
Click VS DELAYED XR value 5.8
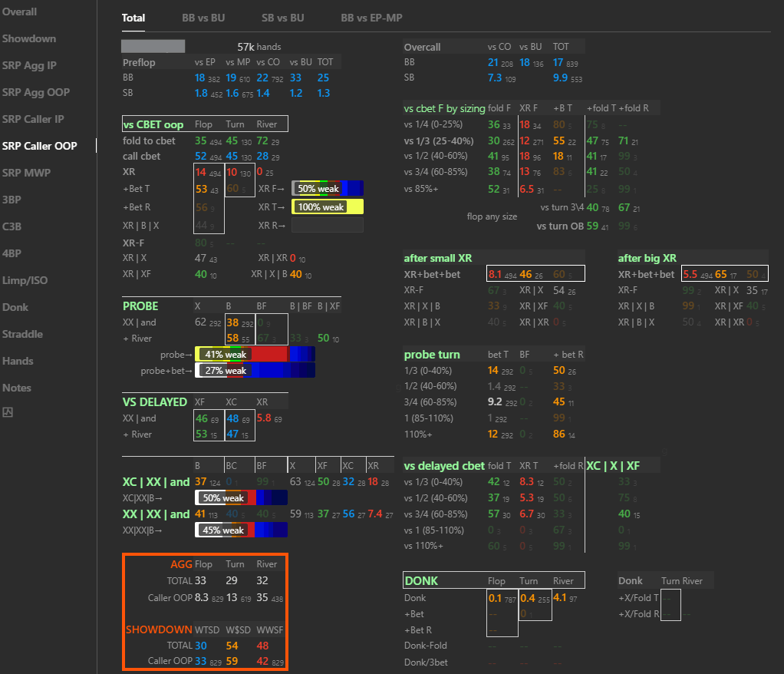[263, 418]
